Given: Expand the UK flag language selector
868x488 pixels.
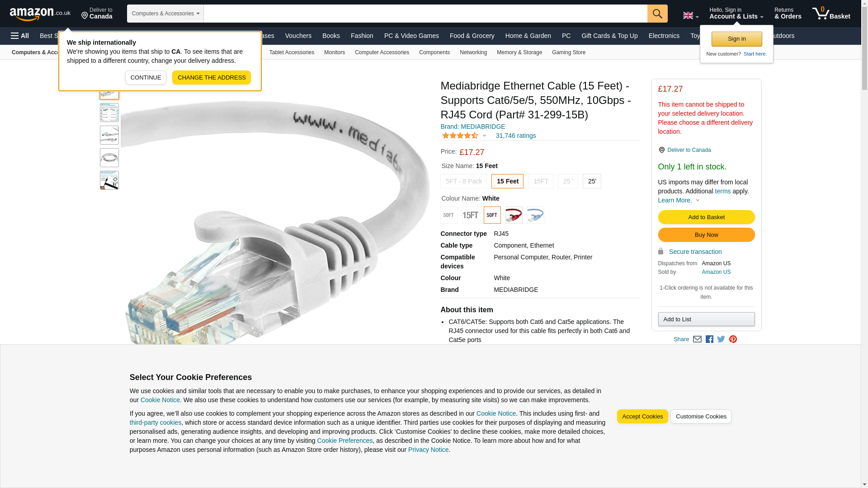Looking at the screenshot, I should click(x=690, y=15).
